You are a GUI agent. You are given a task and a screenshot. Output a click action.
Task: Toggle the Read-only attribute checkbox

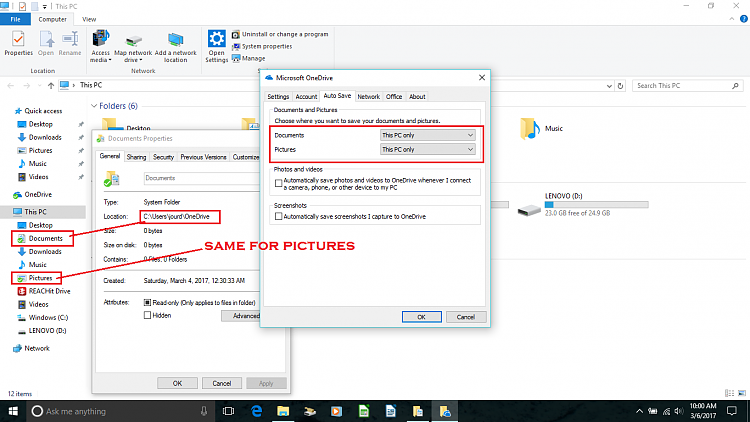[x=147, y=302]
